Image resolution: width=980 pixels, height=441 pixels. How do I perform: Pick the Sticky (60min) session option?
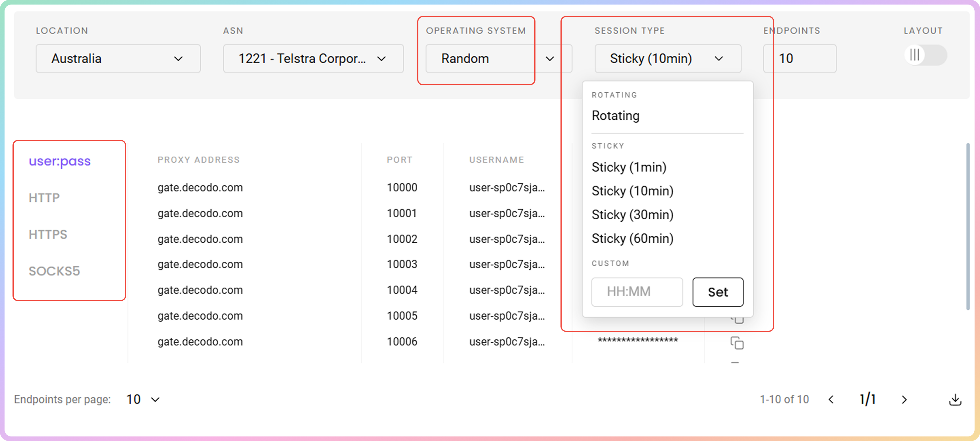[632, 239]
